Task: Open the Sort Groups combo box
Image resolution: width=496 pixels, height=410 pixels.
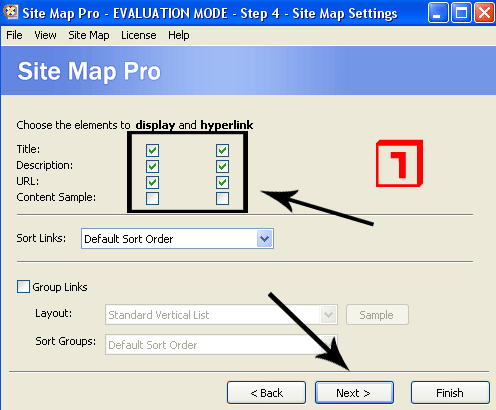Action: (x=221, y=345)
